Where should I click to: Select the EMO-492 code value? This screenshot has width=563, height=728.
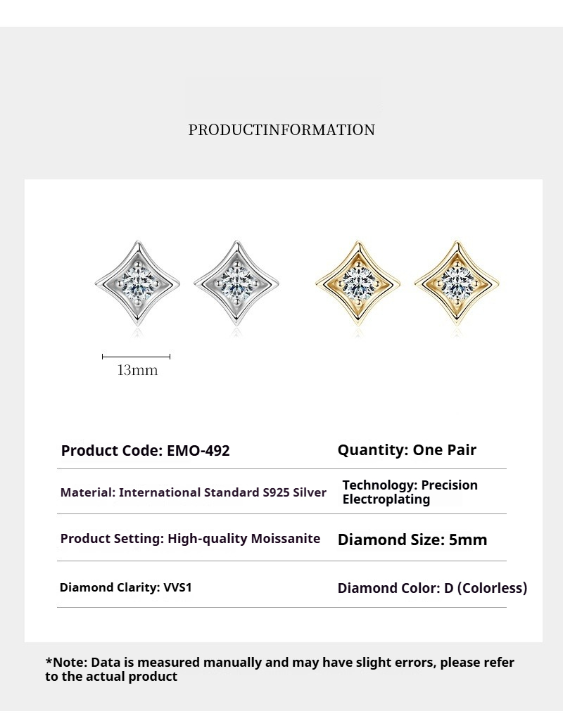pyautogui.click(x=198, y=451)
